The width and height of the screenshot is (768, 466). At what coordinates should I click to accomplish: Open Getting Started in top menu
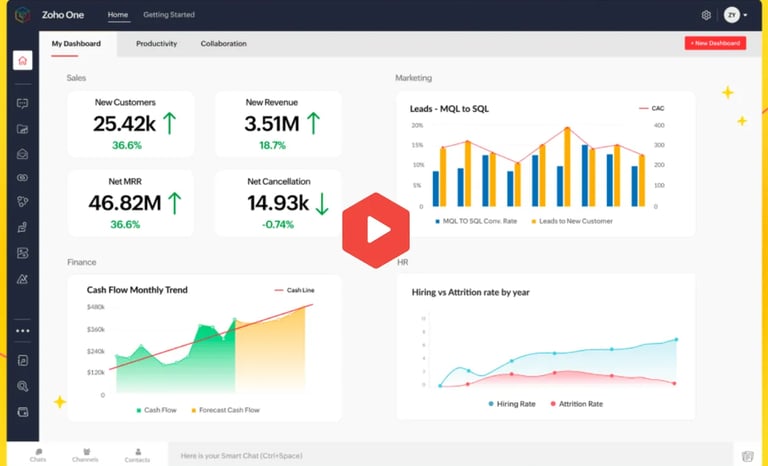click(x=169, y=15)
